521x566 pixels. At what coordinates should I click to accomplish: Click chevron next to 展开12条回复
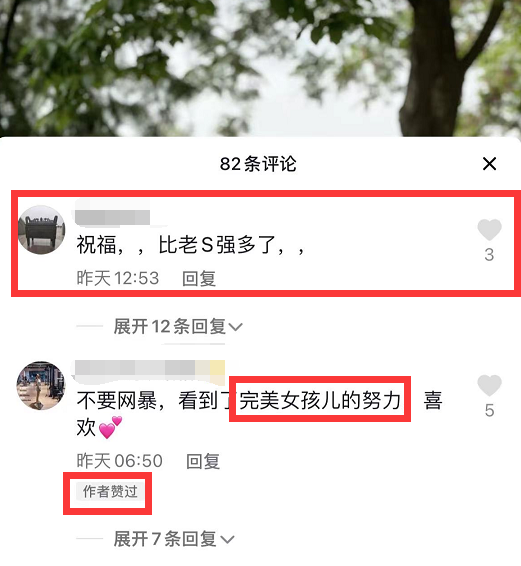(236, 327)
